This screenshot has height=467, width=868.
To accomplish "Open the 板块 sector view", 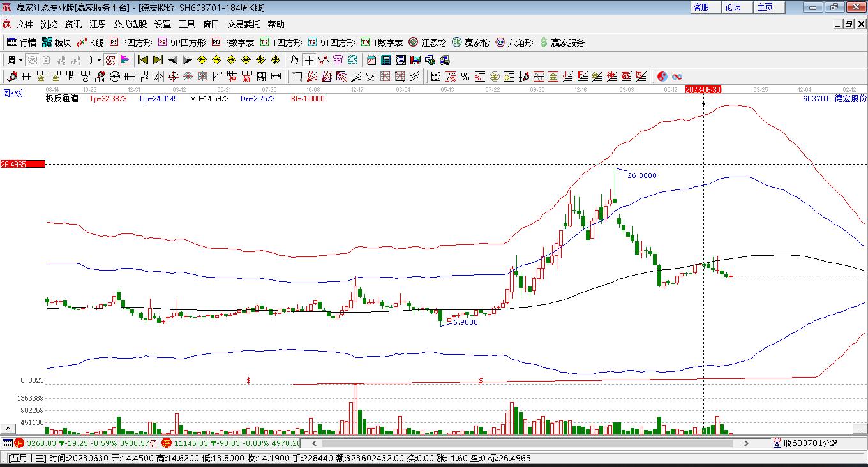I will [x=57, y=43].
